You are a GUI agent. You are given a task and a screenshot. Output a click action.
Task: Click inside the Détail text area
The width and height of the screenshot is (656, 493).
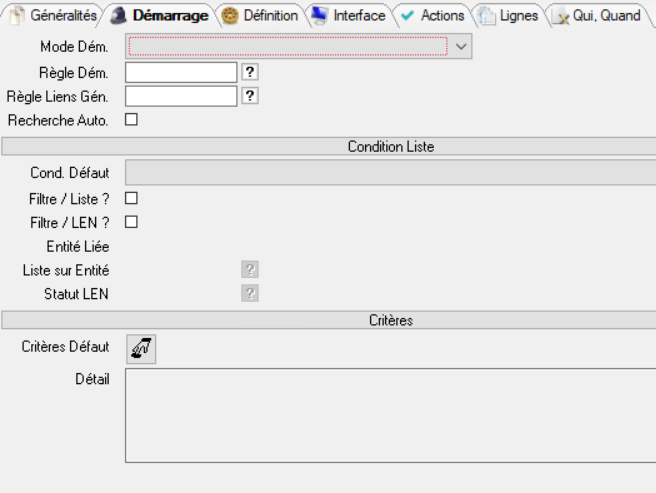click(x=390, y=414)
